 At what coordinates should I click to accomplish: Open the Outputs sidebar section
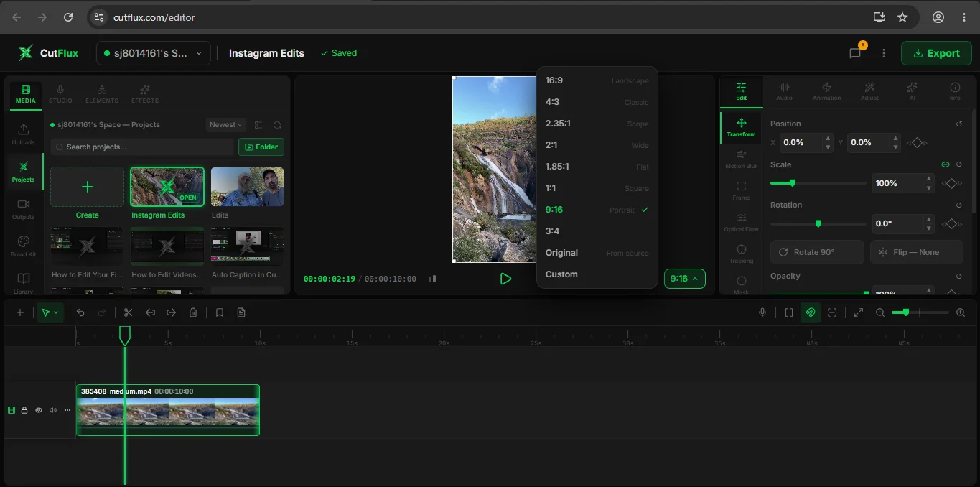[23, 209]
